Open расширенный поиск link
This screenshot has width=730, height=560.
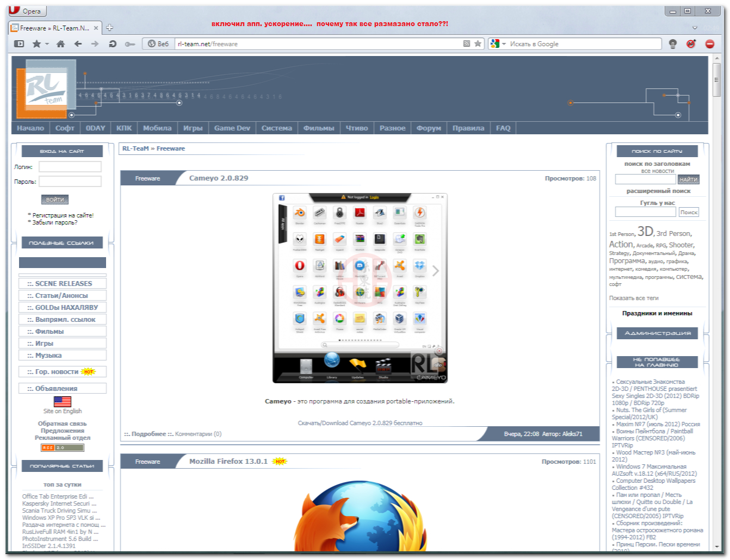click(658, 191)
